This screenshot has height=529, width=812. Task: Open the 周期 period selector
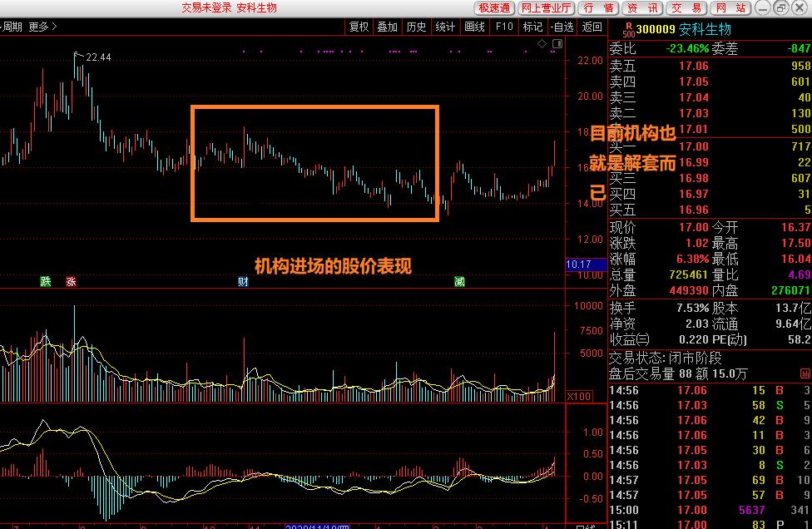click(x=12, y=27)
